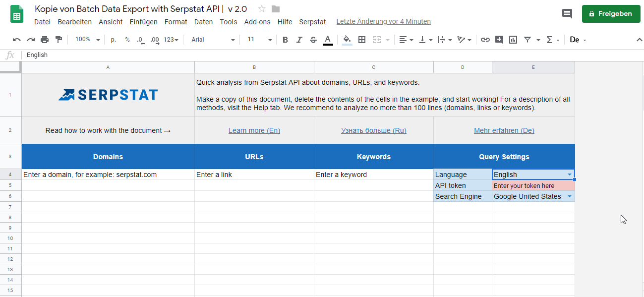This screenshot has height=297, width=644.
Task: Open the Arial font dropdown
Action: point(212,40)
